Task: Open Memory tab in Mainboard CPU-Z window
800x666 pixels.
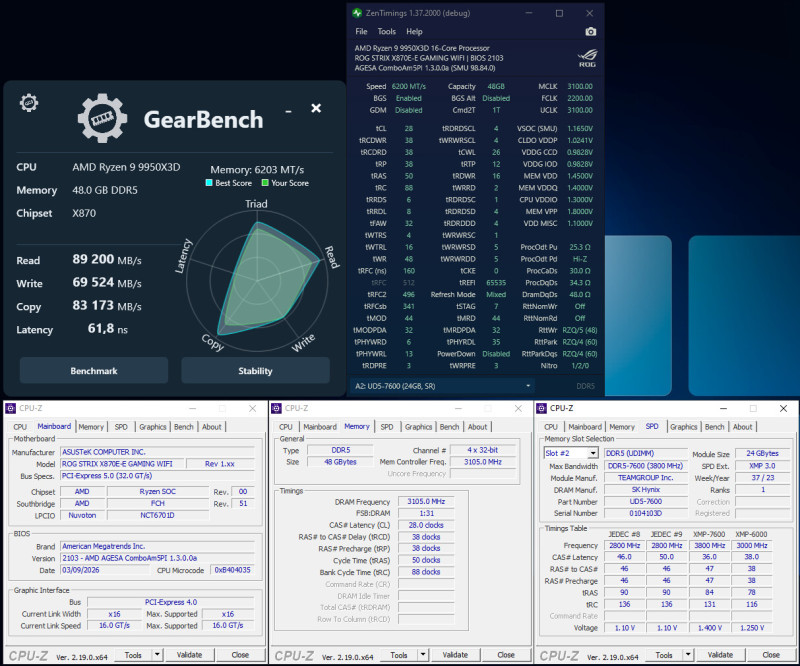Action: point(91,427)
